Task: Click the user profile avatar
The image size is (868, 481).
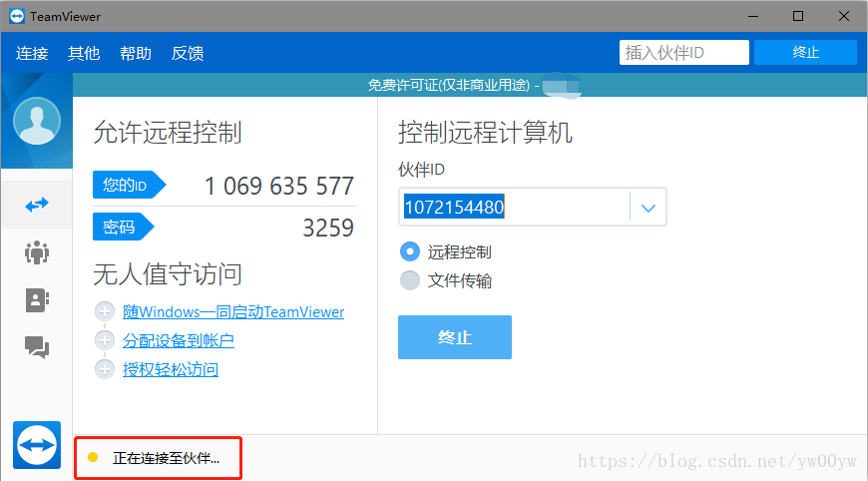Action: click(x=37, y=121)
